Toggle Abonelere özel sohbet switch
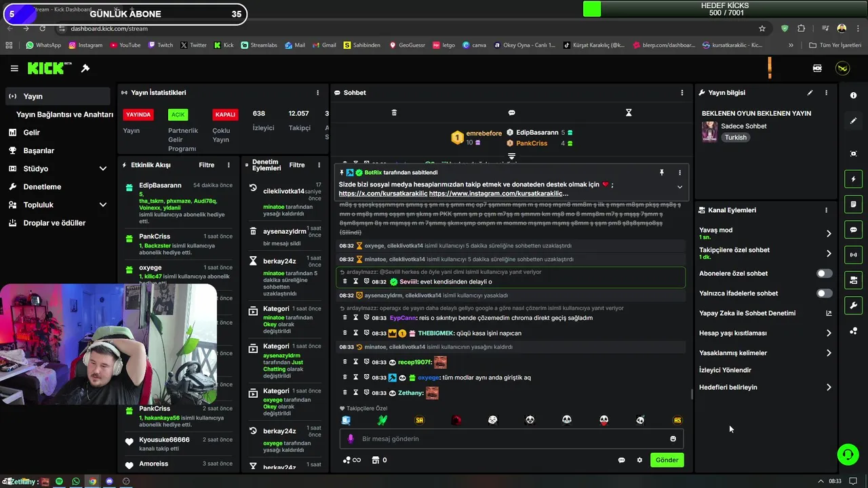 pos(824,274)
